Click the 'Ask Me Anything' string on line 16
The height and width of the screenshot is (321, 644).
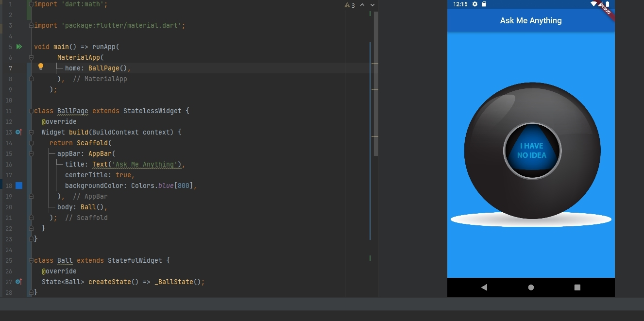point(145,164)
